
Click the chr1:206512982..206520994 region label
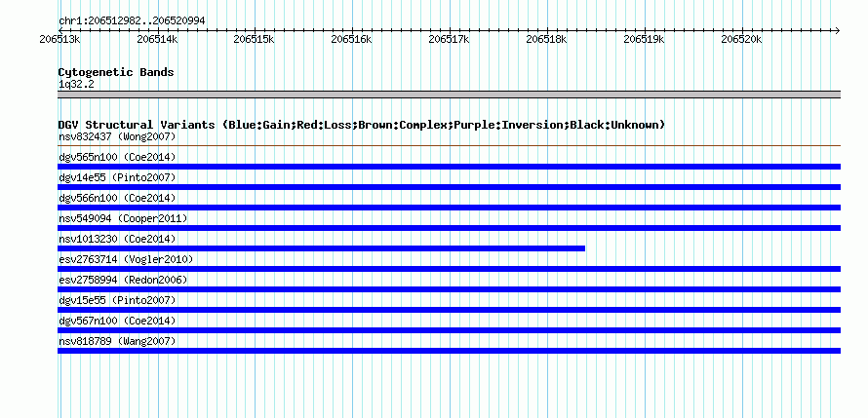click(x=132, y=21)
